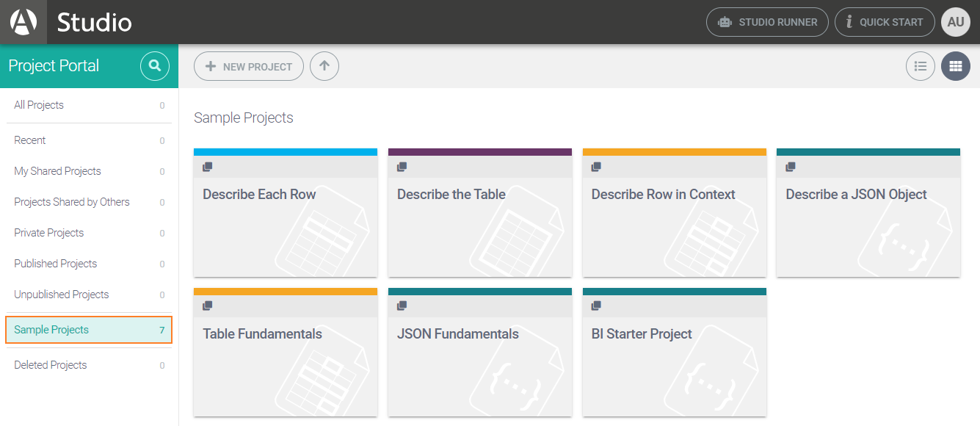Click copy icon on Describe Each Row card

pyautogui.click(x=208, y=167)
